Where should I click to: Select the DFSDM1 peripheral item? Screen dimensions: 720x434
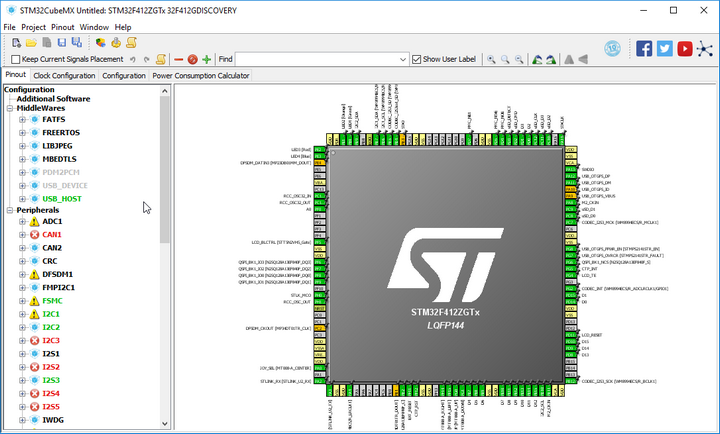[57, 275]
